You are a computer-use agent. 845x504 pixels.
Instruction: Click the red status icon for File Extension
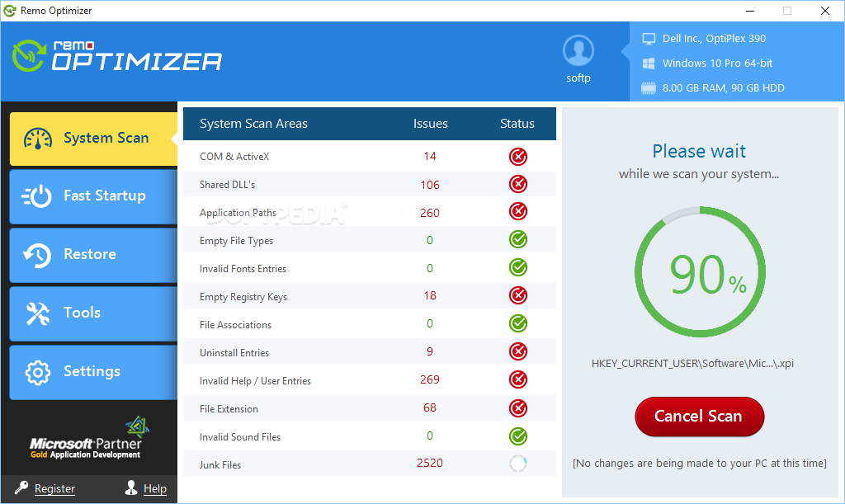(x=518, y=408)
